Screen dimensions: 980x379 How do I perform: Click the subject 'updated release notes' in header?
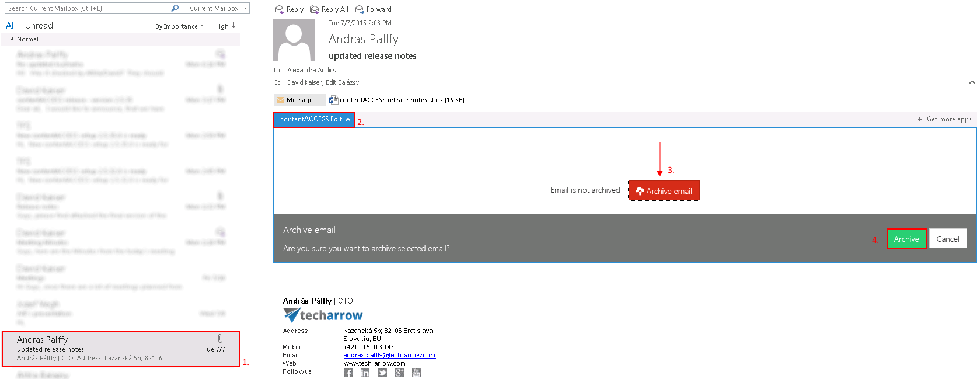(x=372, y=56)
